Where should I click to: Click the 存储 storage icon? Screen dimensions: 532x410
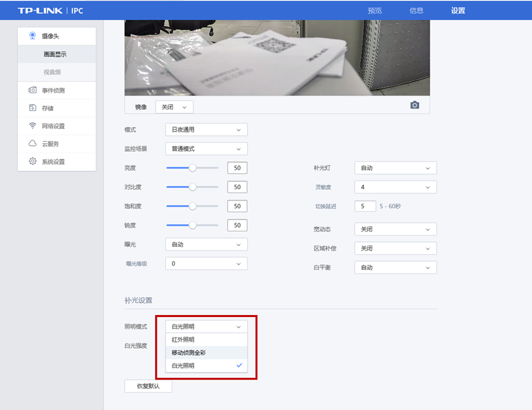[32, 108]
